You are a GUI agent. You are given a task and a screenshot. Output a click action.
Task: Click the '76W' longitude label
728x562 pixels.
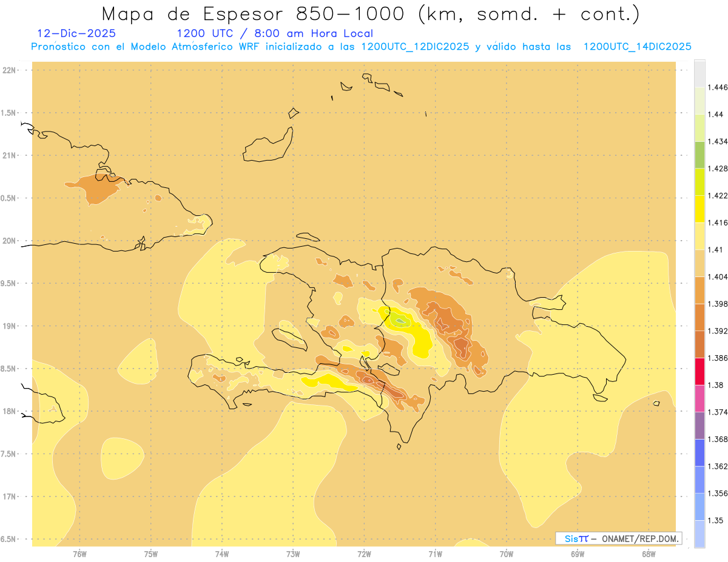(79, 554)
